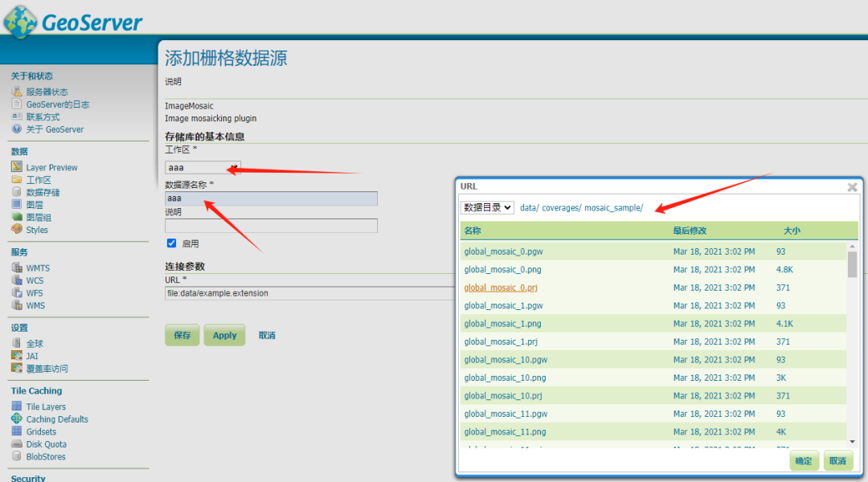This screenshot has width=868, height=482.
Task: Open the Layer Preview menu link
Action: click(51, 167)
